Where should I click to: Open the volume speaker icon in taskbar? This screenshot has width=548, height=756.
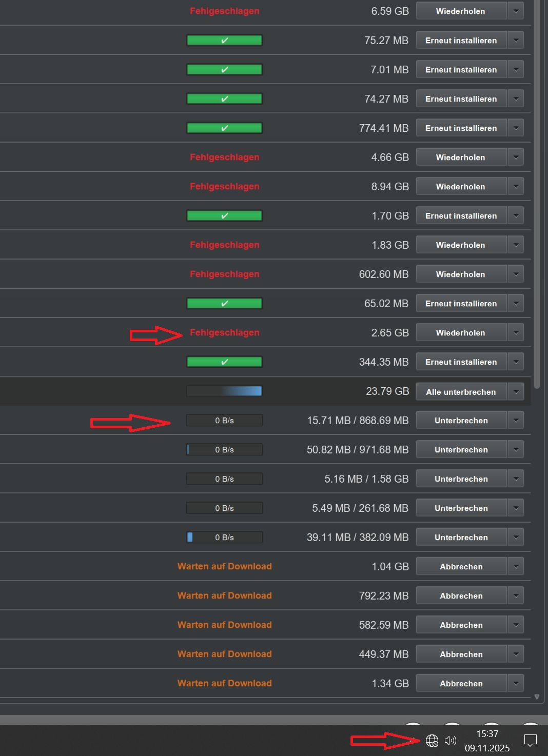pos(451,741)
